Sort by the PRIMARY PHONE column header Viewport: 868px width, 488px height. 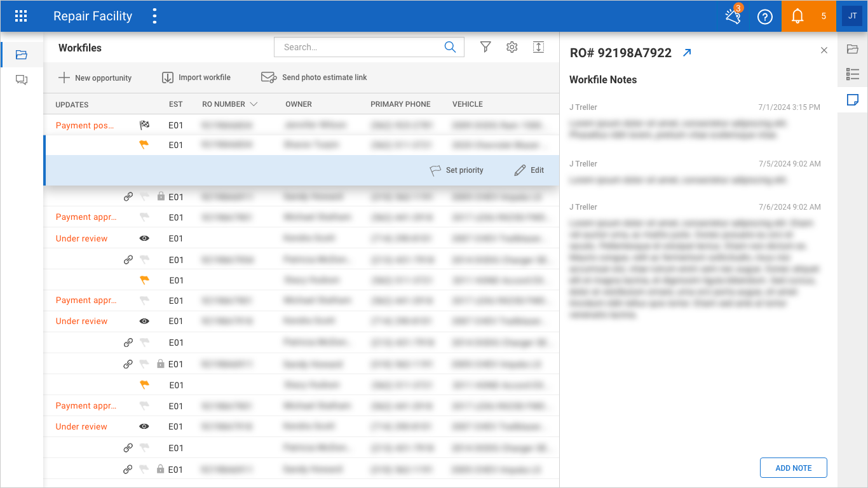[400, 104]
